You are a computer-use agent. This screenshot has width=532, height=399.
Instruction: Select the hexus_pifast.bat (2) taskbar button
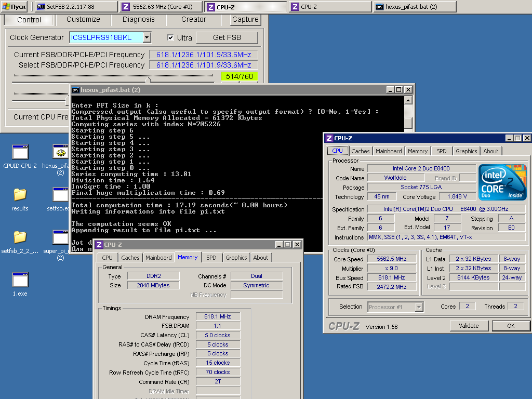(x=415, y=7)
